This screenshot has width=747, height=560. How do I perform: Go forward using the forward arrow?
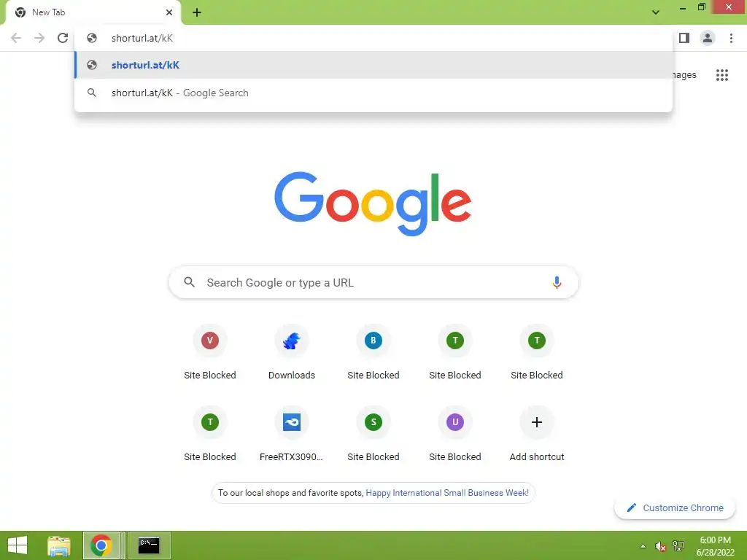point(39,38)
